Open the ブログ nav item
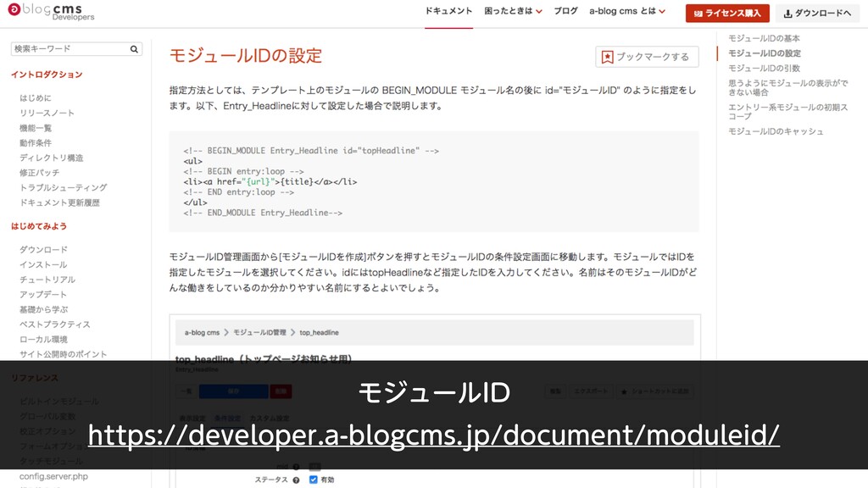Screen dimensions: 868x488 [x=565, y=11]
